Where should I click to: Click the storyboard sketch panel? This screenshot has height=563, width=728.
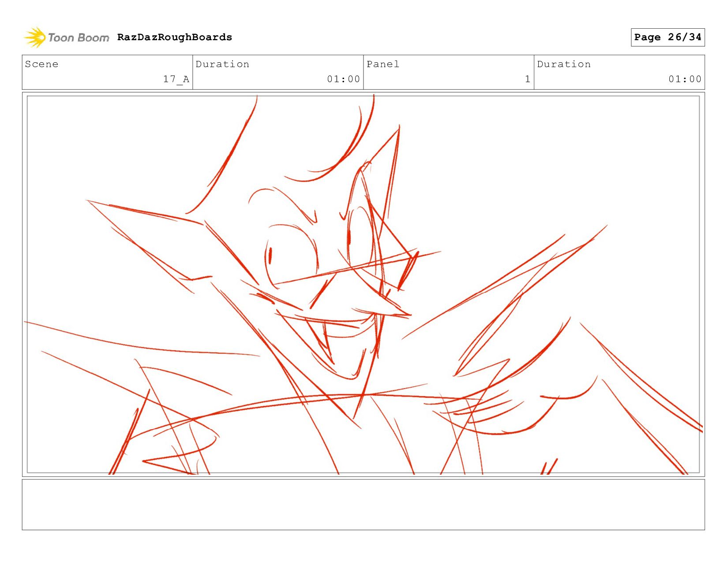pos(364,284)
